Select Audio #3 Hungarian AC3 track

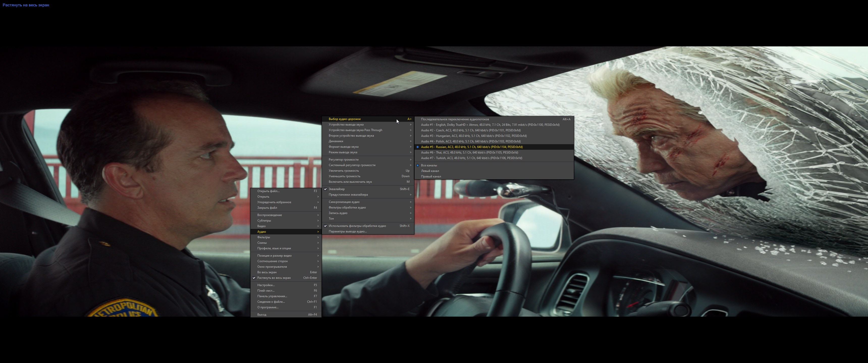pyautogui.click(x=494, y=136)
